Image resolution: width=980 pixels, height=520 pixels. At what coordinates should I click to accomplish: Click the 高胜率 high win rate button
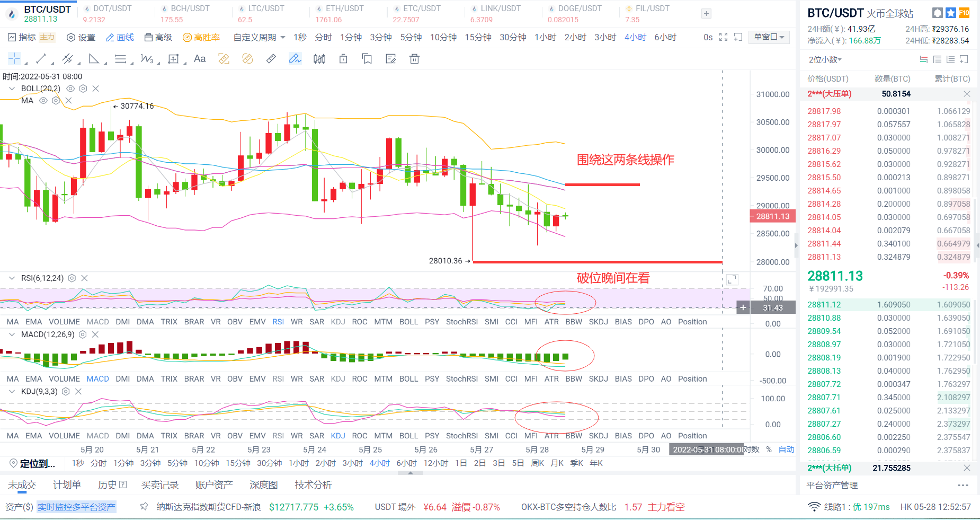pos(201,37)
